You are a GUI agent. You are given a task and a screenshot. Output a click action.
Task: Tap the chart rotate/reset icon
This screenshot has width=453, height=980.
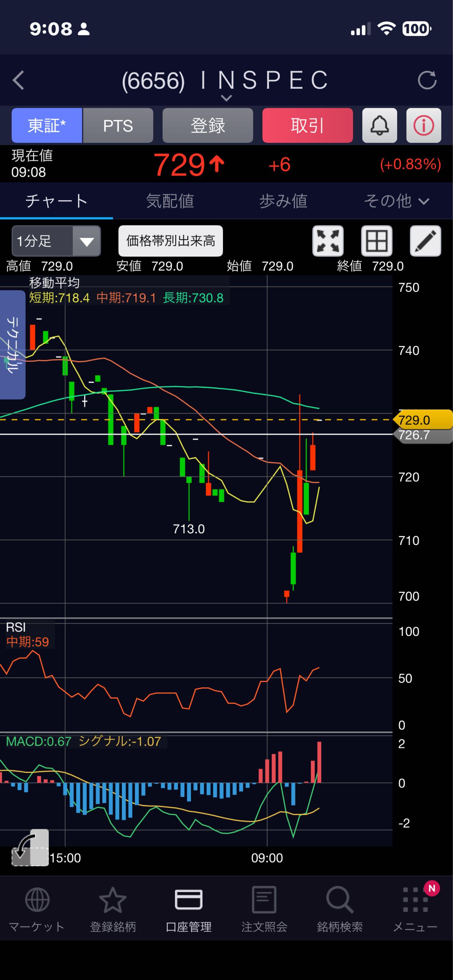click(x=30, y=847)
